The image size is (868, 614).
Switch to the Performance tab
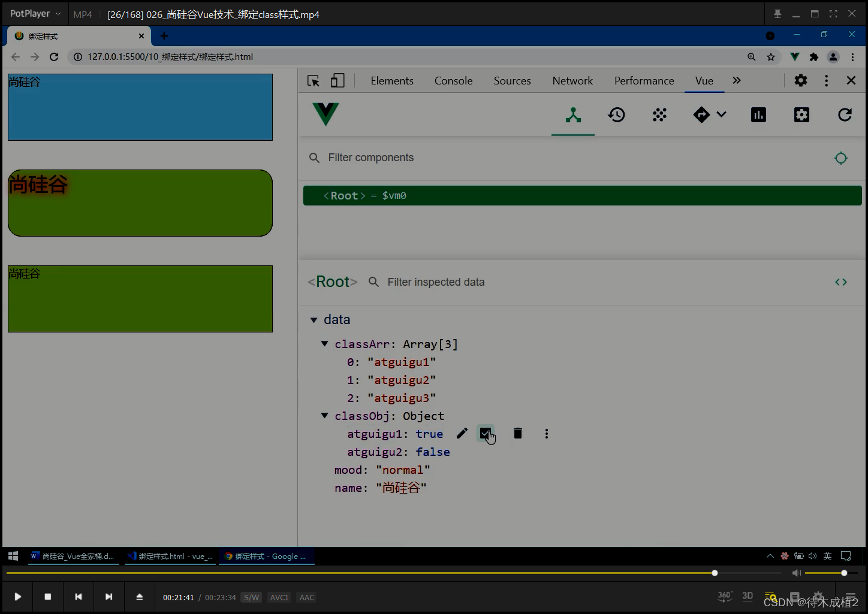pyautogui.click(x=644, y=81)
